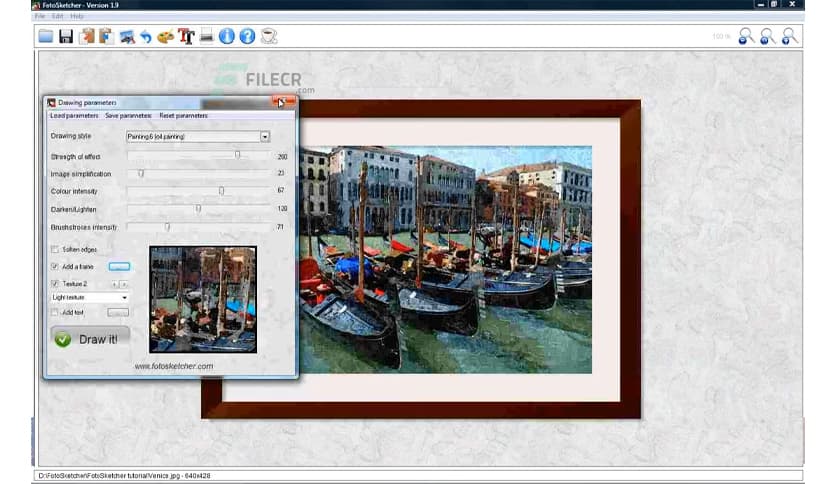The image size is (836, 484).
Task: Expand the Drawing style dropdown arrow
Action: pyautogui.click(x=265, y=137)
